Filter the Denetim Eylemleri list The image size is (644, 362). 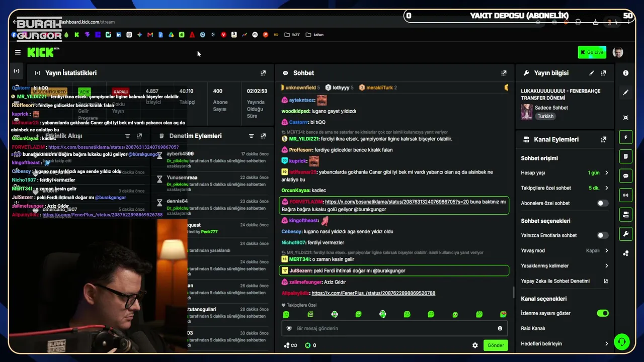point(251,136)
